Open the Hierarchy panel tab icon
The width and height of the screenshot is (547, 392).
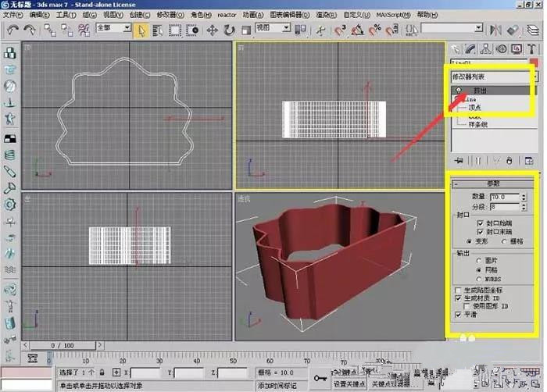485,49
